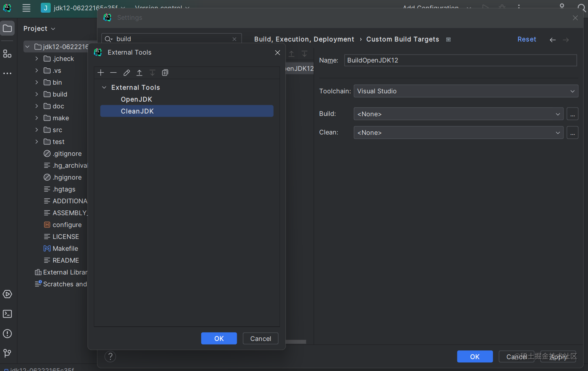Cancel the External Tools dialog
Viewport: 588px width, 371px height.
(x=261, y=339)
